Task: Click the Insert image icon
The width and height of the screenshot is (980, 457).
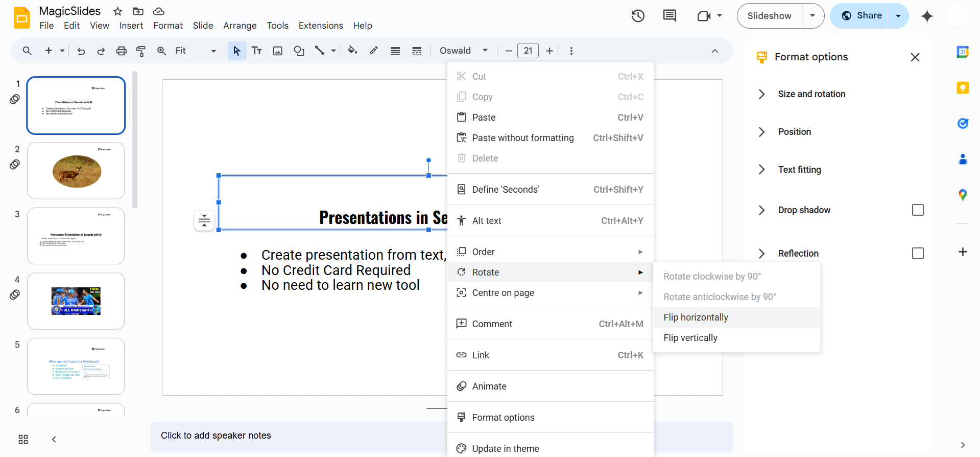Action: [x=278, y=51]
